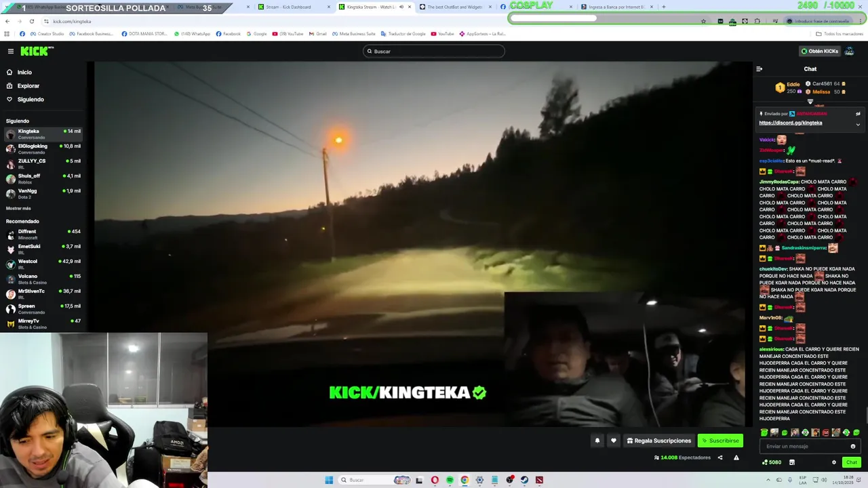The height and width of the screenshot is (488, 868).
Task: Open Meta Business Suite bookmark
Action: tap(353, 34)
